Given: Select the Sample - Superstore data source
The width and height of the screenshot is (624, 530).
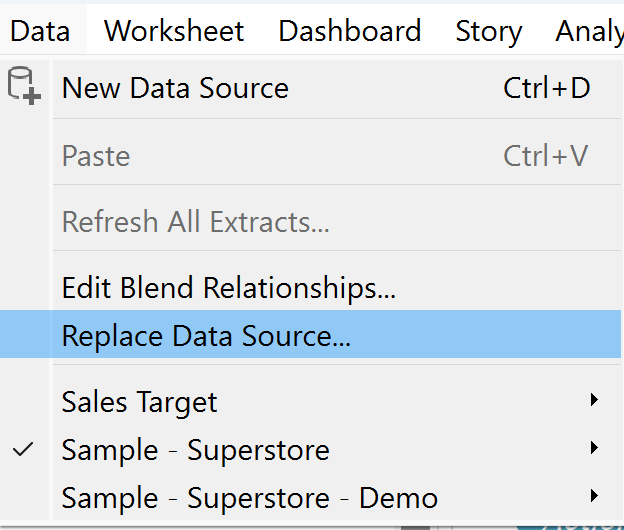Looking at the screenshot, I should 195,450.
